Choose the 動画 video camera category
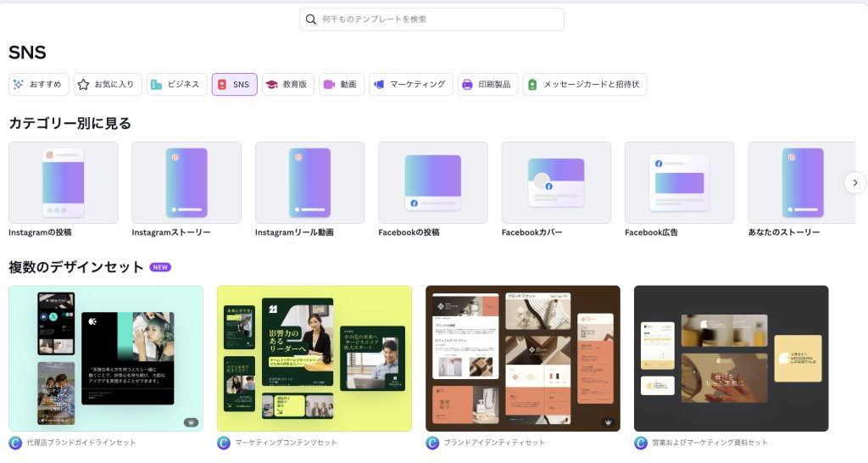This screenshot has height=463, width=868. click(342, 85)
